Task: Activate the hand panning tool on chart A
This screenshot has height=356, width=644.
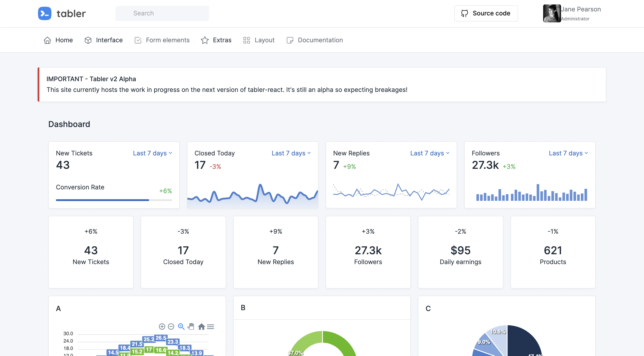Action: click(191, 326)
